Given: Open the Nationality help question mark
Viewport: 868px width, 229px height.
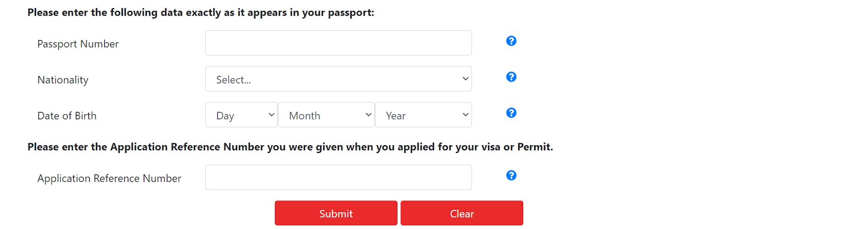Looking at the screenshot, I should click(511, 77).
